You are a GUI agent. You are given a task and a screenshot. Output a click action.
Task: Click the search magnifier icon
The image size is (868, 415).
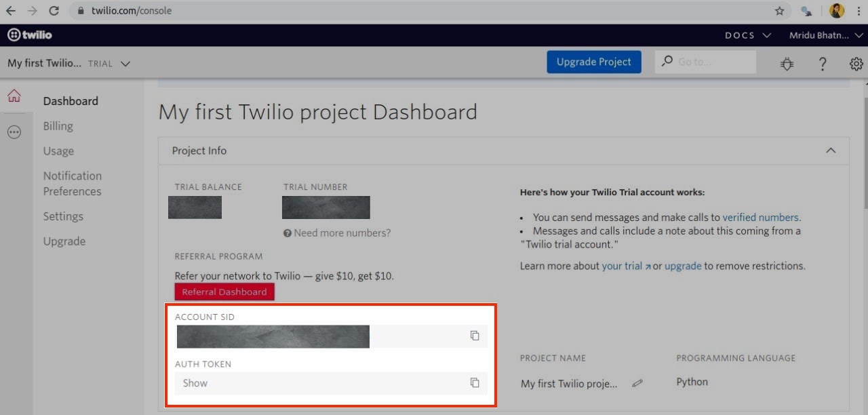[667, 61]
